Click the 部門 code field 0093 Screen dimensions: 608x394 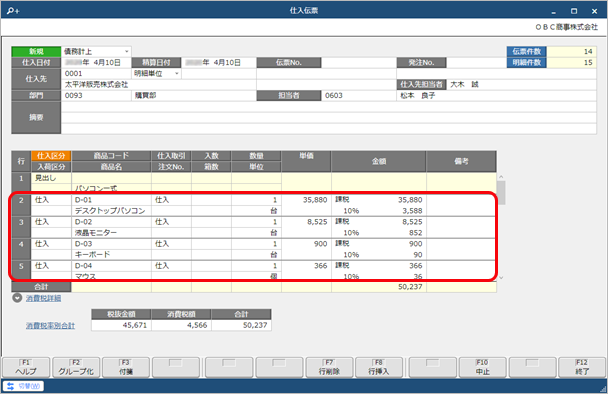click(96, 95)
